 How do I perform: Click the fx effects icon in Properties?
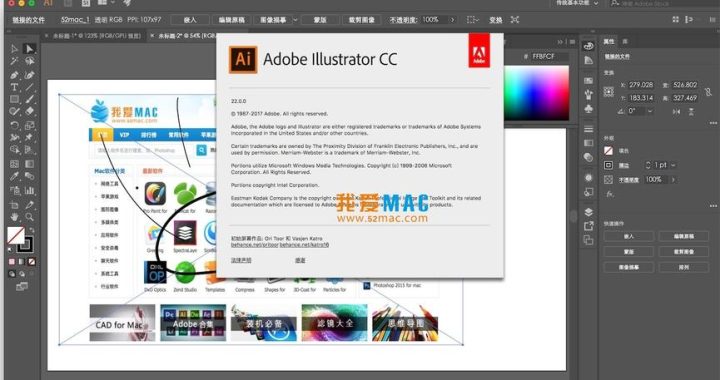609,194
